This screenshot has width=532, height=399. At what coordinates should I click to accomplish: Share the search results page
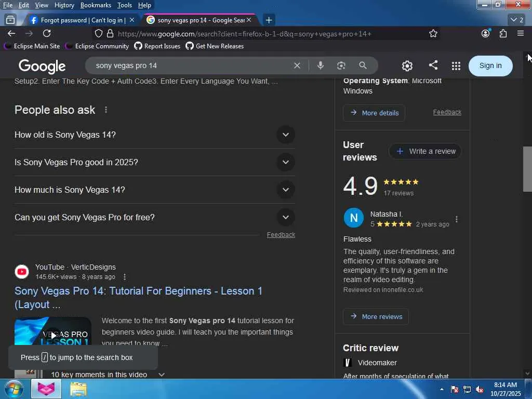click(x=433, y=65)
